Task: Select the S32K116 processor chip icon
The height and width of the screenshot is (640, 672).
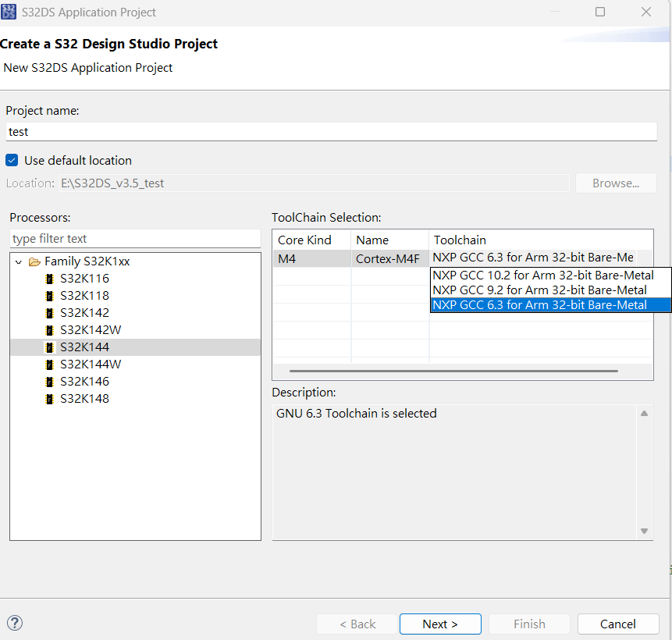Action: pyautogui.click(x=50, y=278)
